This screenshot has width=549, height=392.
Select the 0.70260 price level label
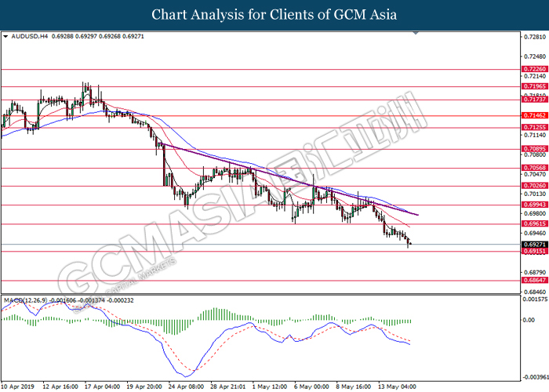tap(535, 186)
